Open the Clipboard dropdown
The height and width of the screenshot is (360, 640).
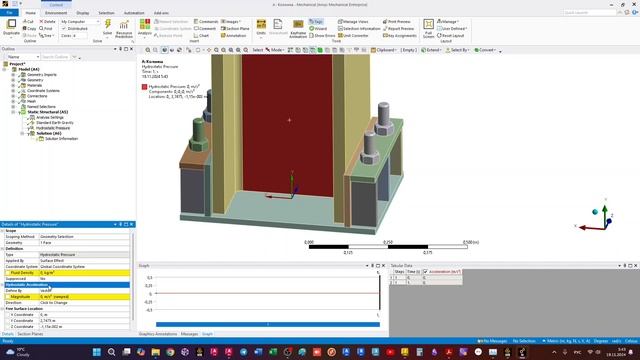click(384, 50)
